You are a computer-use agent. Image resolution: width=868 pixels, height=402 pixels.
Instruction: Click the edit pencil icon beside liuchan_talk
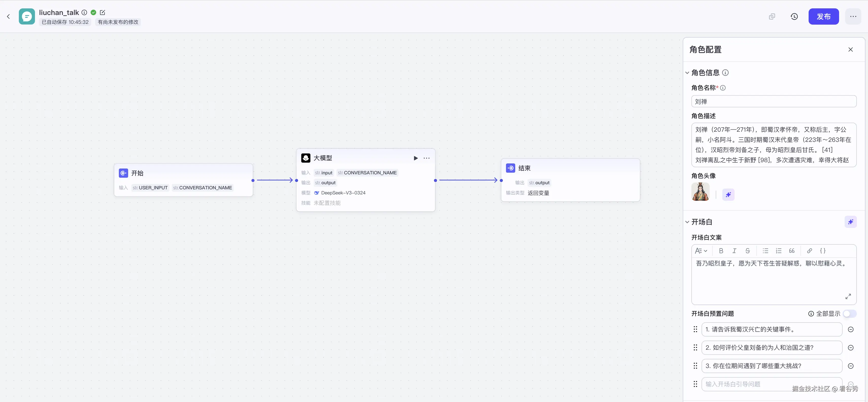[x=103, y=12]
